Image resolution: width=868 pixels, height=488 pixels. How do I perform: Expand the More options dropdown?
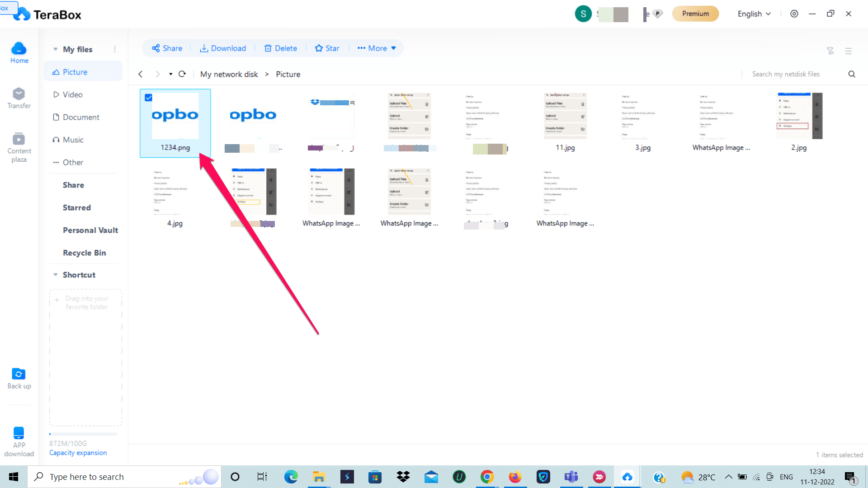click(377, 48)
